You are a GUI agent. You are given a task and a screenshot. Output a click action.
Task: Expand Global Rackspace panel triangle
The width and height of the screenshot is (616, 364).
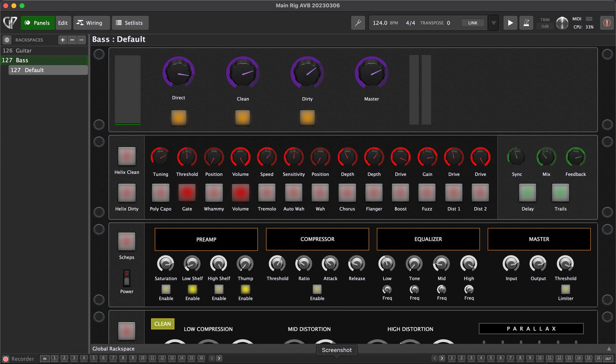609,349
